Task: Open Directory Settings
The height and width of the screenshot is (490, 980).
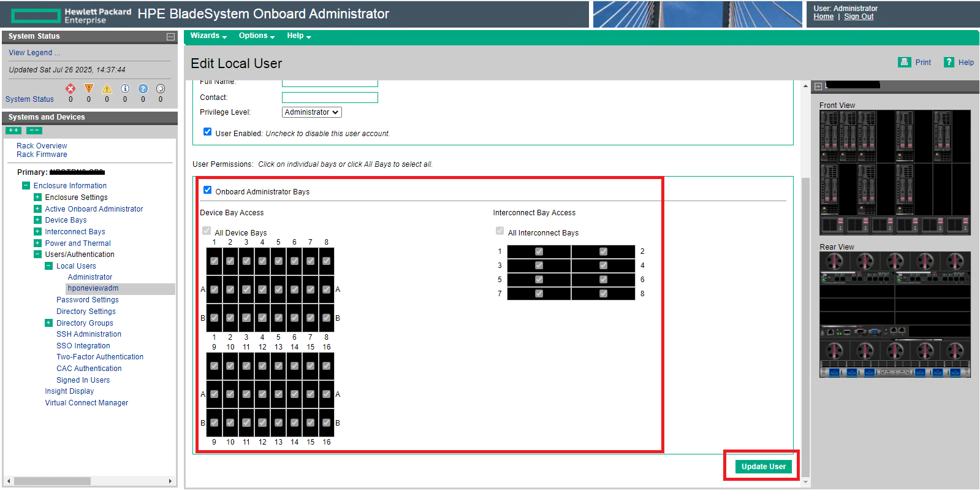Action: [86, 312]
